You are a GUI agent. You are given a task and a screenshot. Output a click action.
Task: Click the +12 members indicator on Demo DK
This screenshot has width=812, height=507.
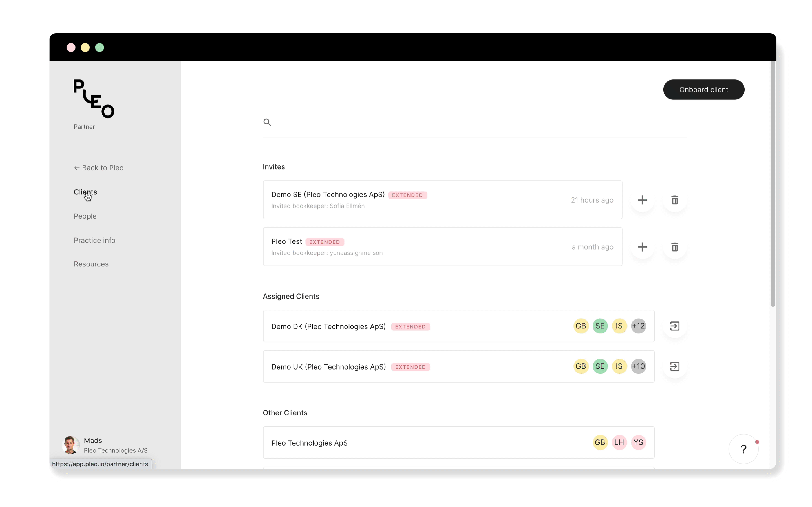[x=638, y=325]
